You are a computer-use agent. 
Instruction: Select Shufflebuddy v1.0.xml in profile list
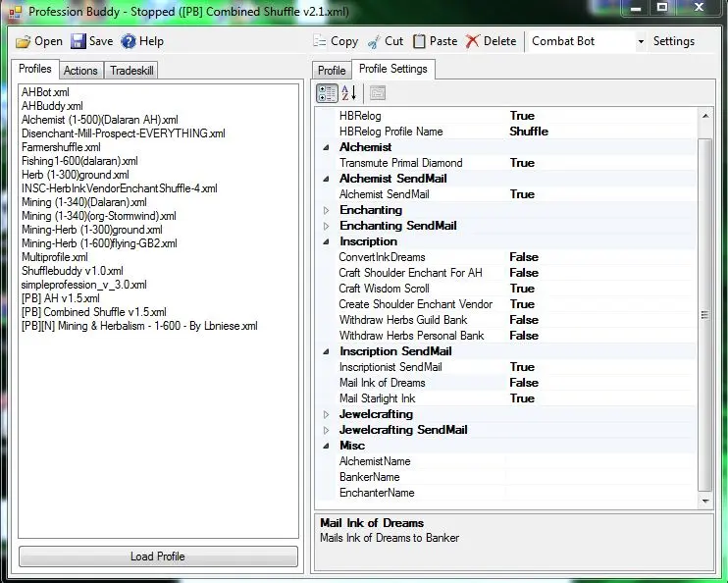coord(73,271)
